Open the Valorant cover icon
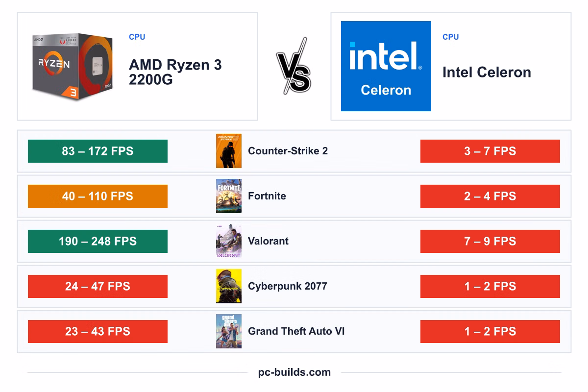Screen dimensions: 588x392 click(x=229, y=241)
